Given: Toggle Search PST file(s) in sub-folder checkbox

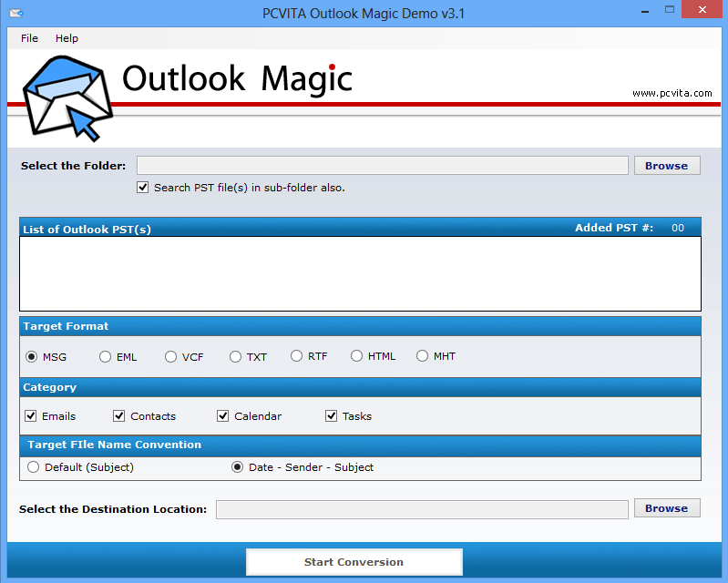Looking at the screenshot, I should 142,188.
